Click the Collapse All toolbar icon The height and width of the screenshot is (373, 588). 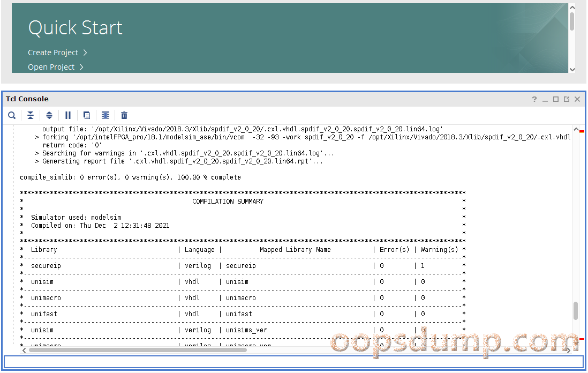[x=31, y=115]
